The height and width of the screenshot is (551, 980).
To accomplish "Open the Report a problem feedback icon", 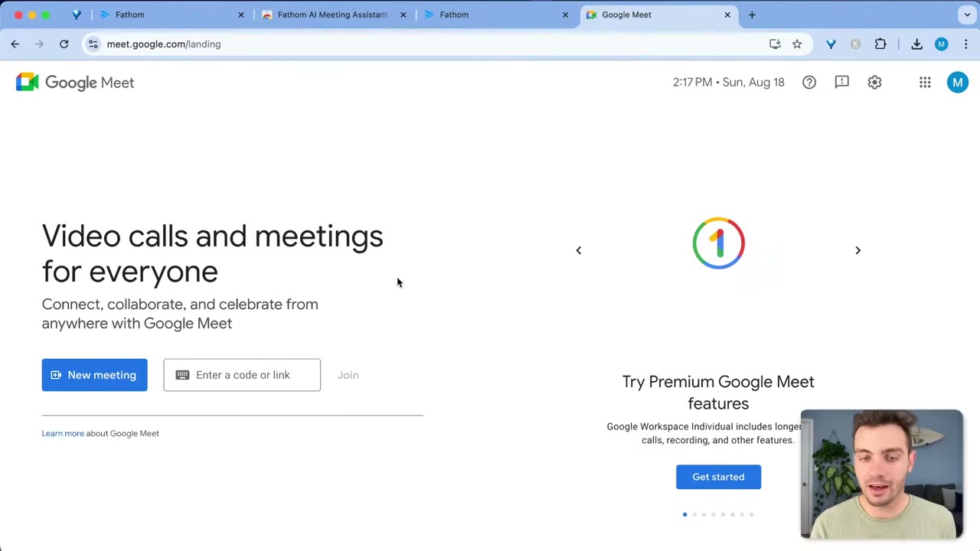I will pyautogui.click(x=842, y=83).
